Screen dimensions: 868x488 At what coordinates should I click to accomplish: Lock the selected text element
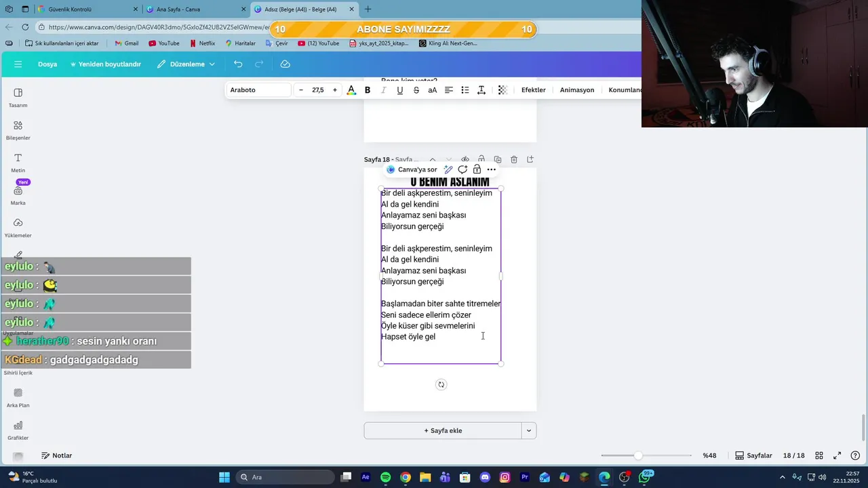tap(477, 169)
